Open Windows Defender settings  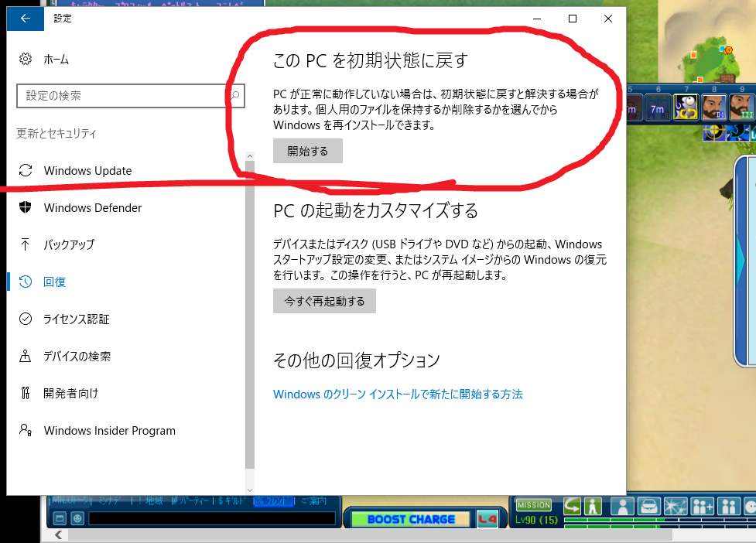tap(92, 208)
